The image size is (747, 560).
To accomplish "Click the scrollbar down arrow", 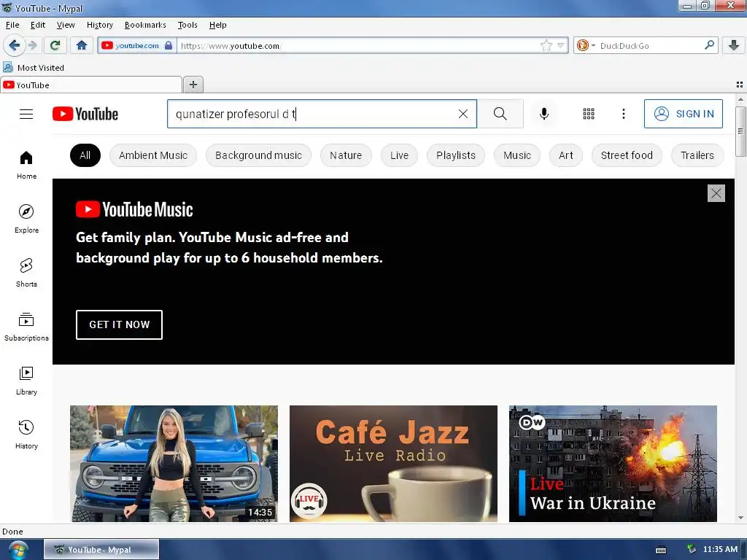I will pyautogui.click(x=740, y=518).
